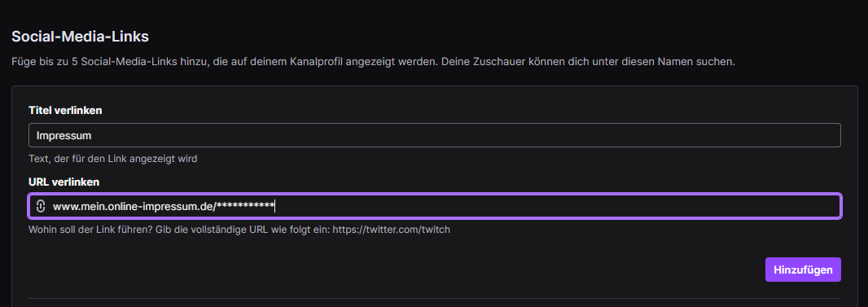This screenshot has height=307, width=868.
Task: Focus the Titel verlinken input field
Action: point(435,135)
